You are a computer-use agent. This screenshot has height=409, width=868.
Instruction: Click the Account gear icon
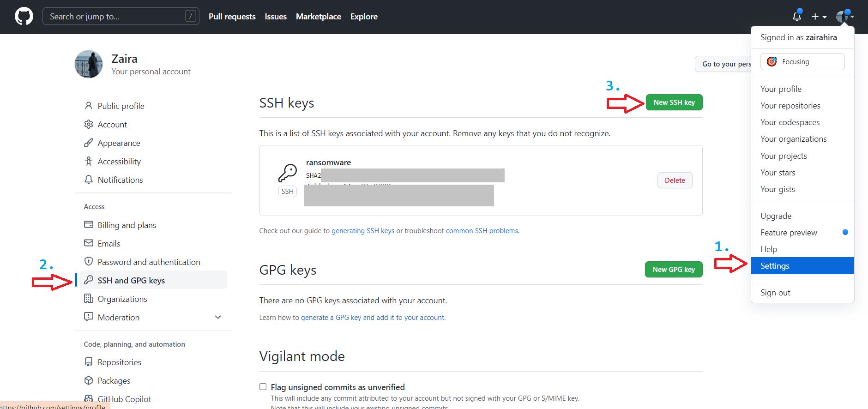pos(89,124)
